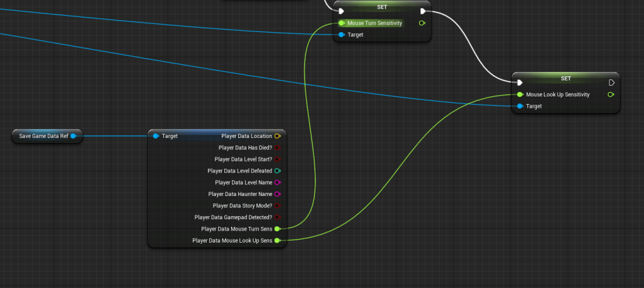Click the Player Data Story Mode? pin
This screenshot has height=288, width=644.
[x=277, y=205]
